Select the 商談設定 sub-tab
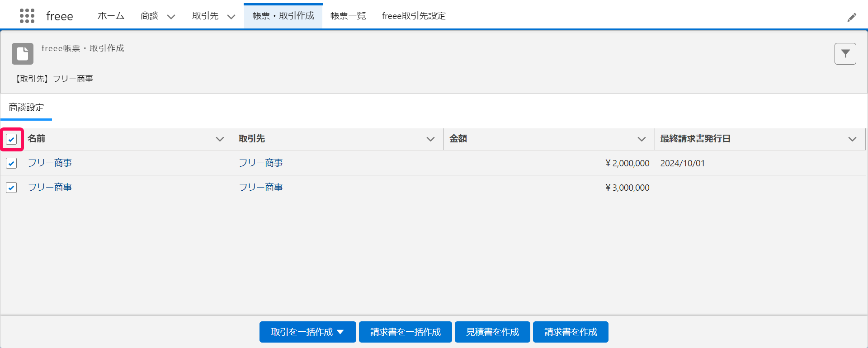 tap(26, 108)
